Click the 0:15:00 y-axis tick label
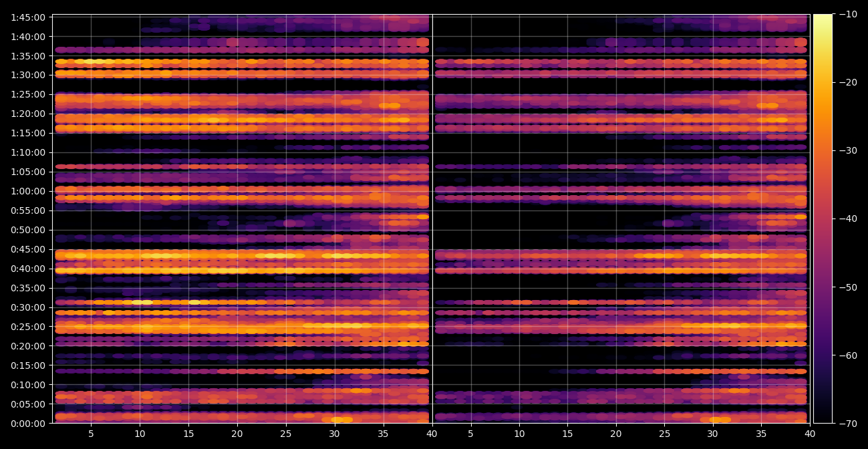Image resolution: width=868 pixels, height=449 pixels. (x=28, y=365)
